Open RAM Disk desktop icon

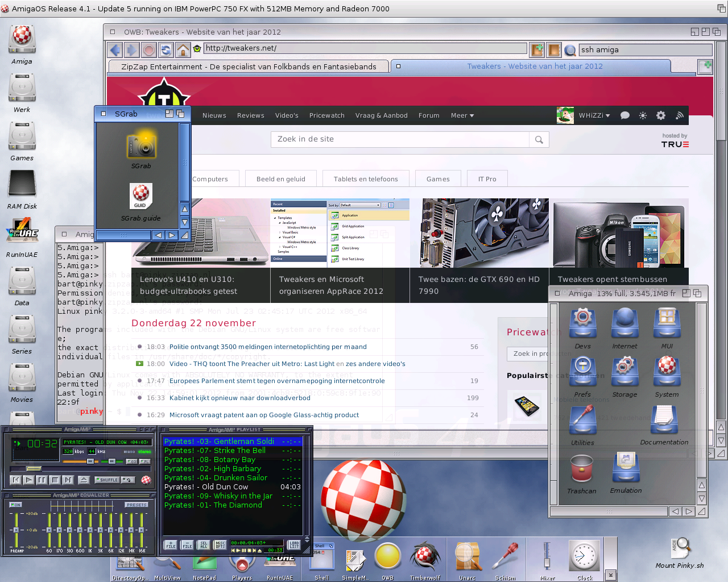(22, 185)
